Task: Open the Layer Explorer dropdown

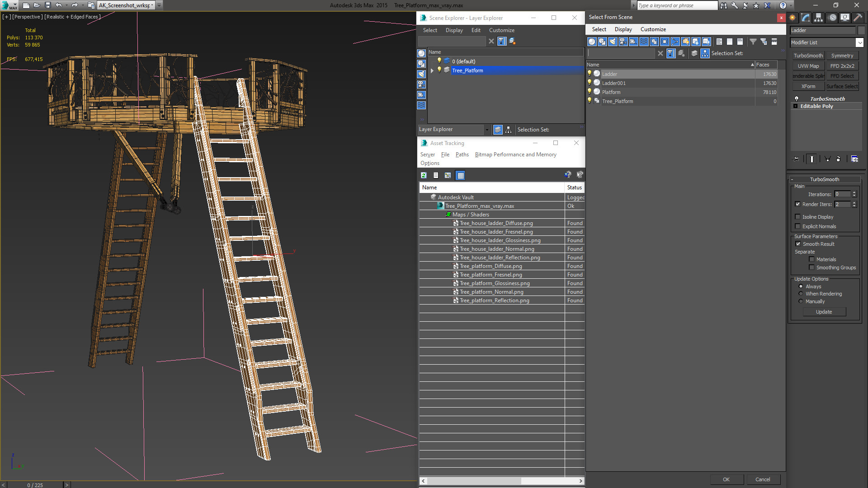Action: (486, 130)
